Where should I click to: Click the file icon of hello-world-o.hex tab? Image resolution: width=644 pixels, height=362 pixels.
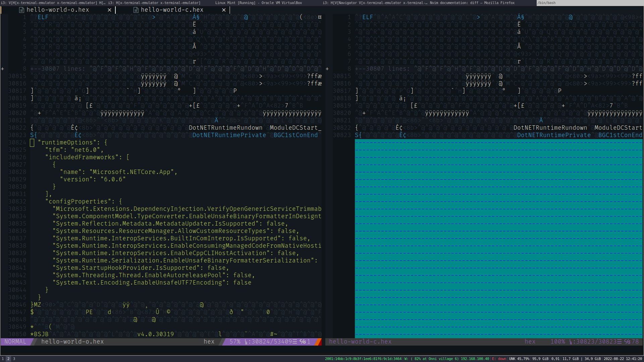(x=21, y=10)
